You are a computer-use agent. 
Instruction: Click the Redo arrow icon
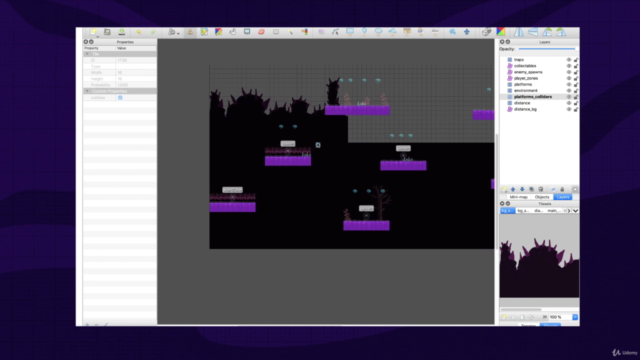tap(153, 32)
